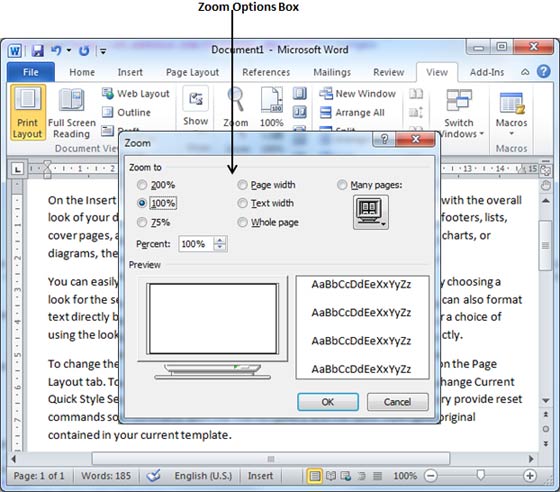Click the tab selector L button on ruler
This screenshot has width=560, height=492.
[x=18, y=169]
